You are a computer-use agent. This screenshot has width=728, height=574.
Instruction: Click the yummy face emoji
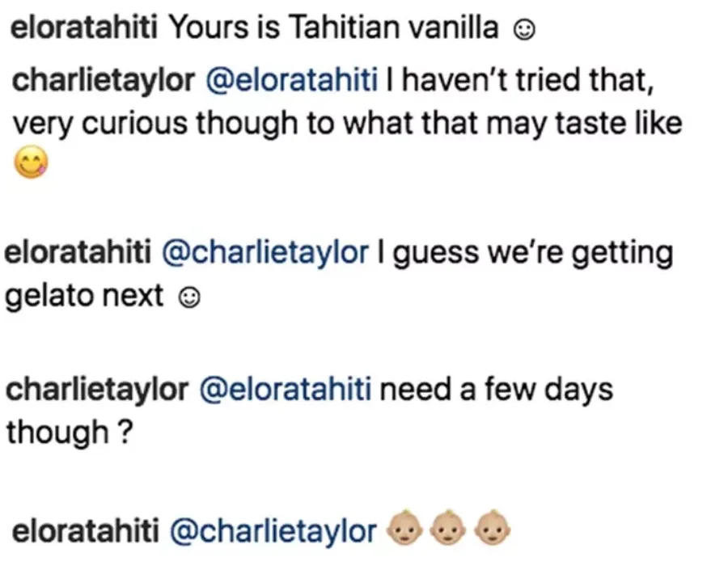tap(31, 162)
